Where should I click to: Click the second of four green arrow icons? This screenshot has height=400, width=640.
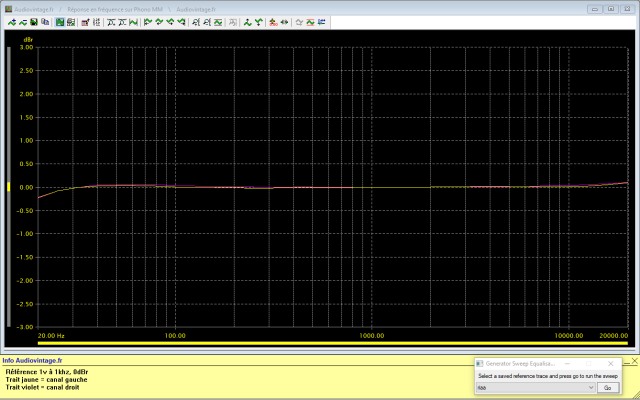click(x=159, y=22)
